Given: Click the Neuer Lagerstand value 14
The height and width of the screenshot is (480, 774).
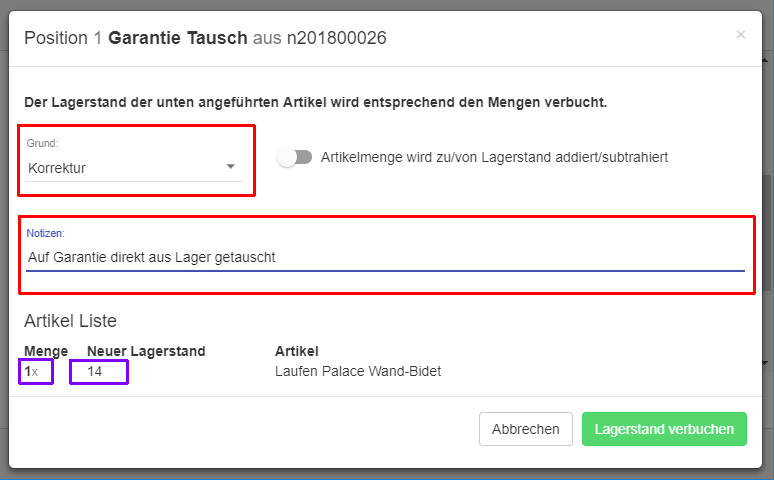Looking at the screenshot, I should [95, 371].
